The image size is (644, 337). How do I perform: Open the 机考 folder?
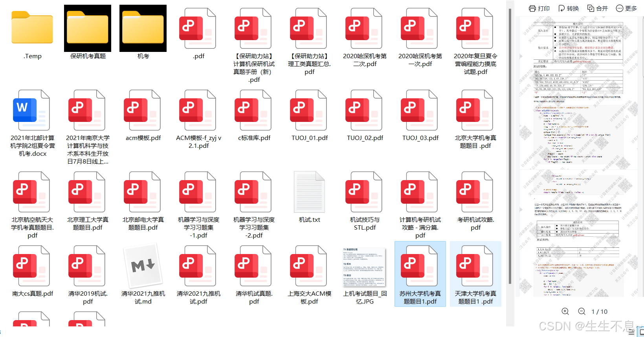pos(143,28)
